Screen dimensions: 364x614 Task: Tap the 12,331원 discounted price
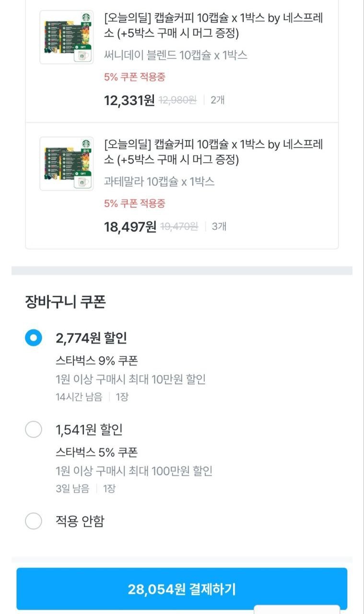tap(129, 100)
